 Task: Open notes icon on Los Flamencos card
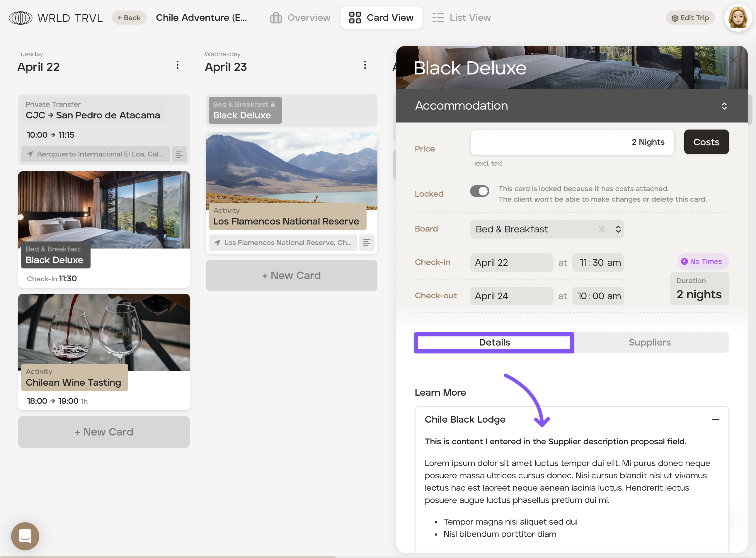(x=367, y=243)
